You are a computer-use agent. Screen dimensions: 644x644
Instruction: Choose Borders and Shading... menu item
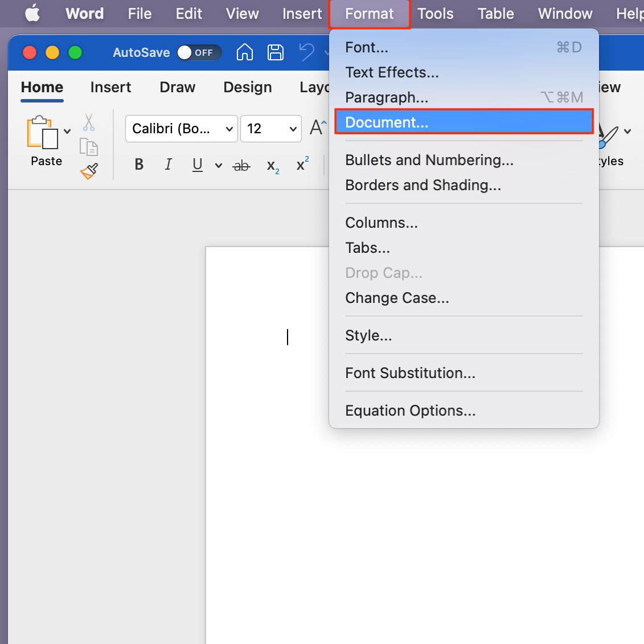[x=423, y=185]
